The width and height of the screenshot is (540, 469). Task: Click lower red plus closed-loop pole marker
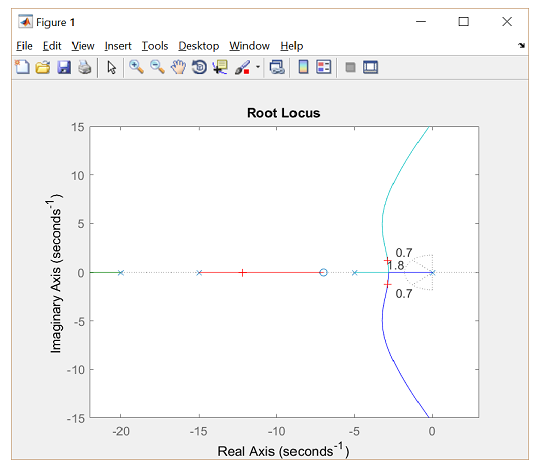[387, 284]
